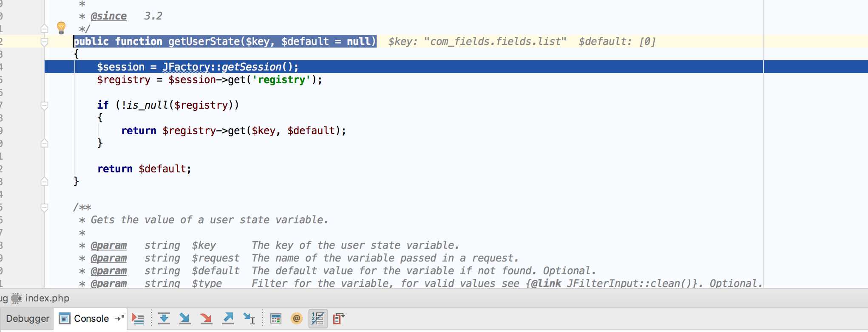Click $registry->get($key, $default) return line
This screenshot has height=332, width=868.
[x=234, y=131]
